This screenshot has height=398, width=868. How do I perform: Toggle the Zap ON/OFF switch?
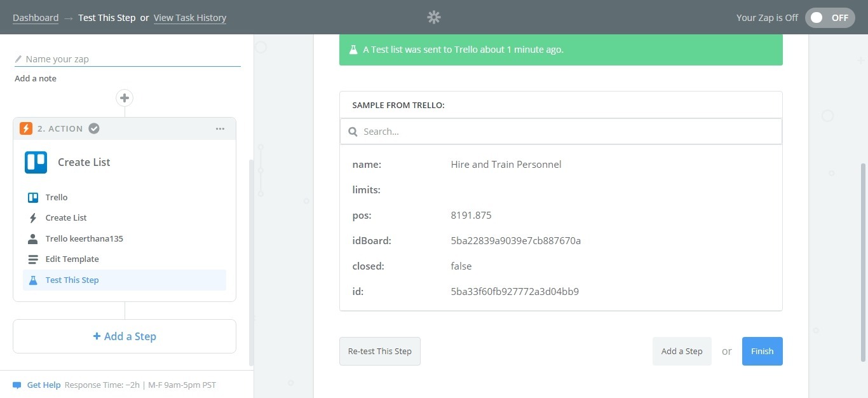[x=830, y=18]
